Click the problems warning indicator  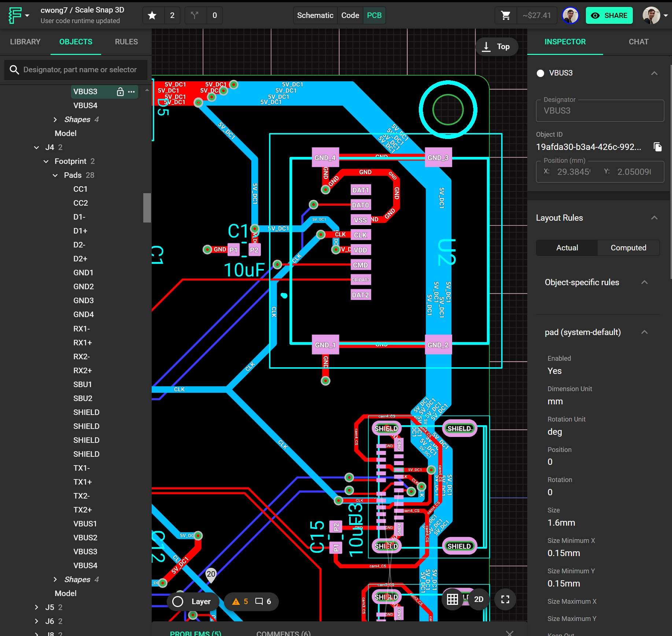(x=240, y=602)
